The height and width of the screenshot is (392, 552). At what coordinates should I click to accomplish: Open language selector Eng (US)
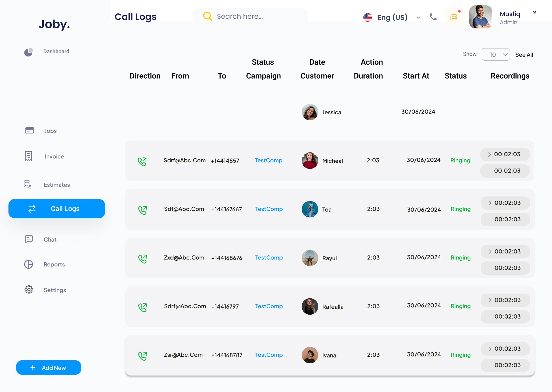(391, 17)
